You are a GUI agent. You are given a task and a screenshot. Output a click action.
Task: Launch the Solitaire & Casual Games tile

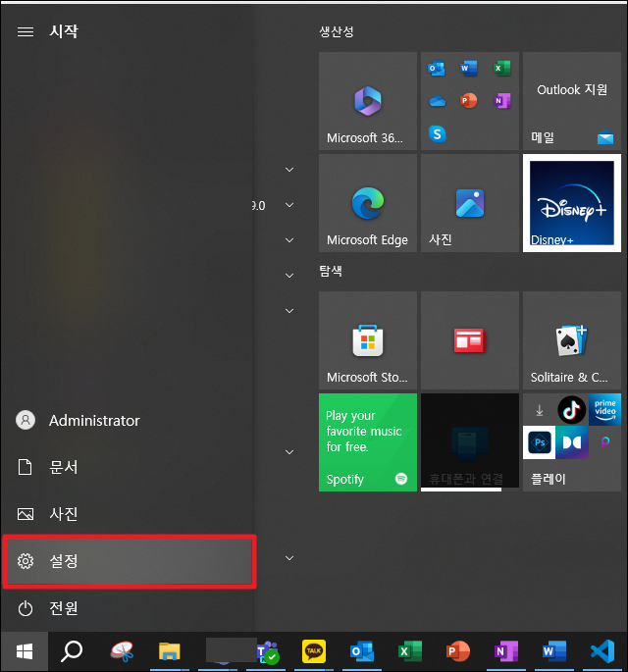click(572, 340)
